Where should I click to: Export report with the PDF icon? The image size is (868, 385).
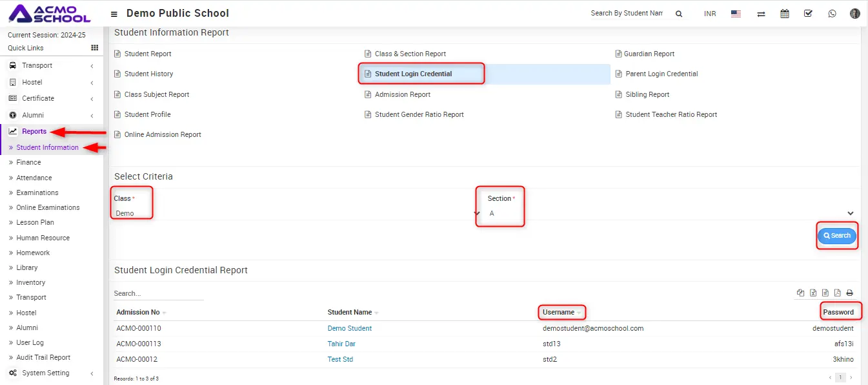pyautogui.click(x=837, y=293)
